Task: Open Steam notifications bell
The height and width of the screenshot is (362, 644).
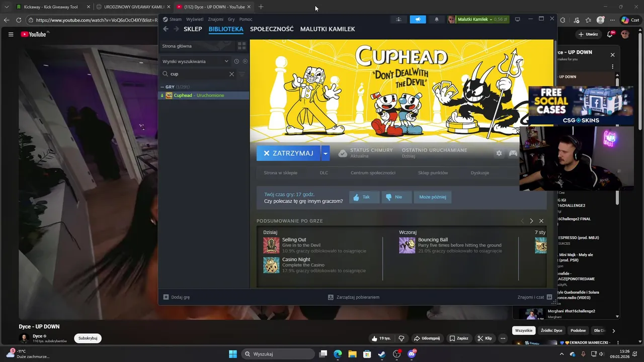Action: [x=436, y=19]
